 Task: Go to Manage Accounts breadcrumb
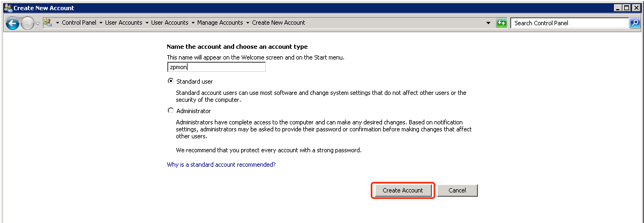pyautogui.click(x=220, y=23)
